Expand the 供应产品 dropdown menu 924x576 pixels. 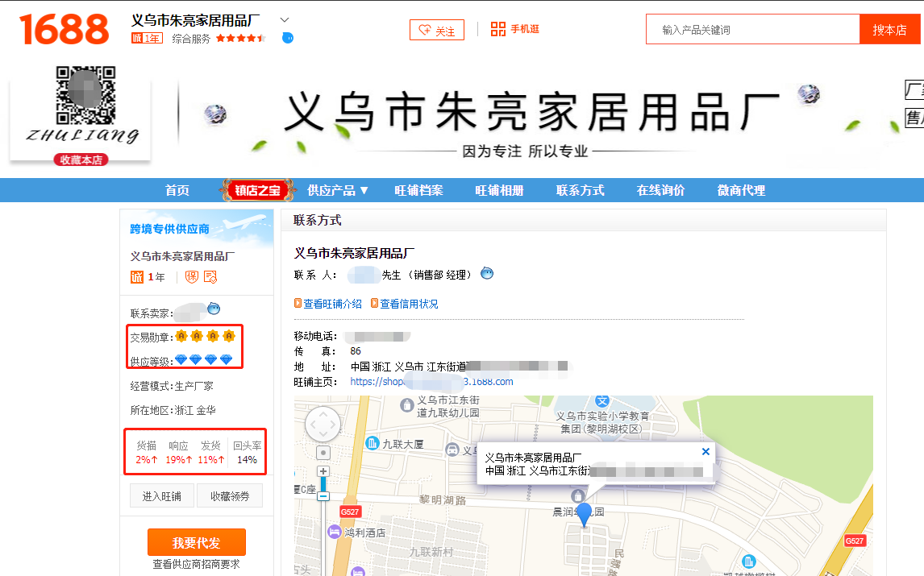point(338,190)
